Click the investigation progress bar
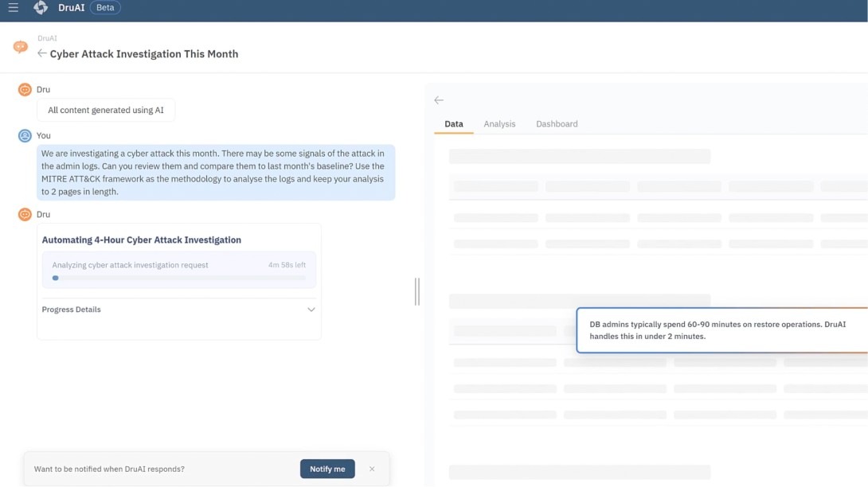This screenshot has height=487, width=868. (179, 279)
